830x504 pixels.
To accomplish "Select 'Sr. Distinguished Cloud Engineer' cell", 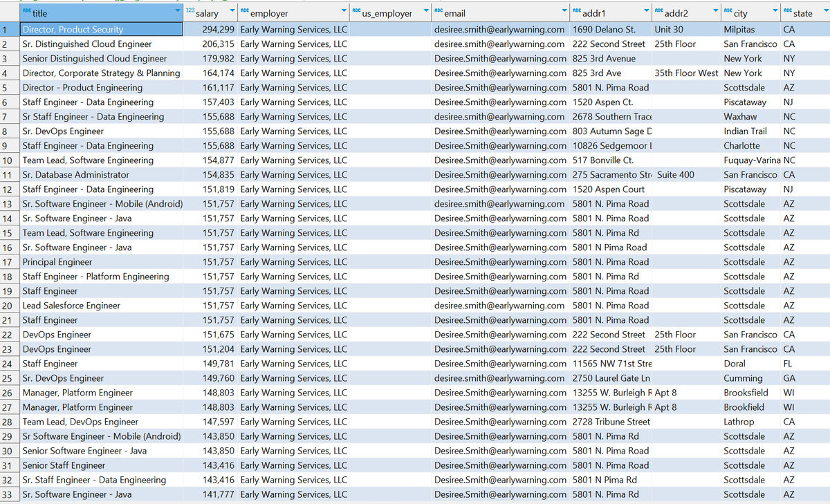I will (x=102, y=44).
